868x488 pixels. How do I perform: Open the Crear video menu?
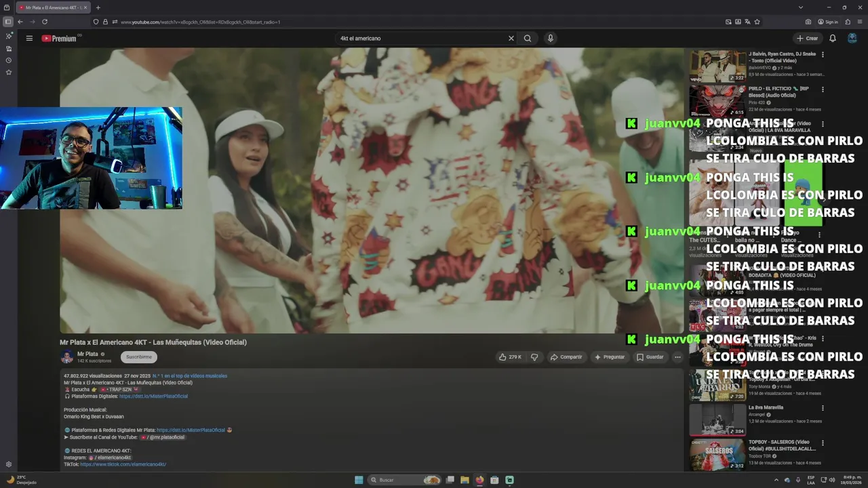[808, 39]
